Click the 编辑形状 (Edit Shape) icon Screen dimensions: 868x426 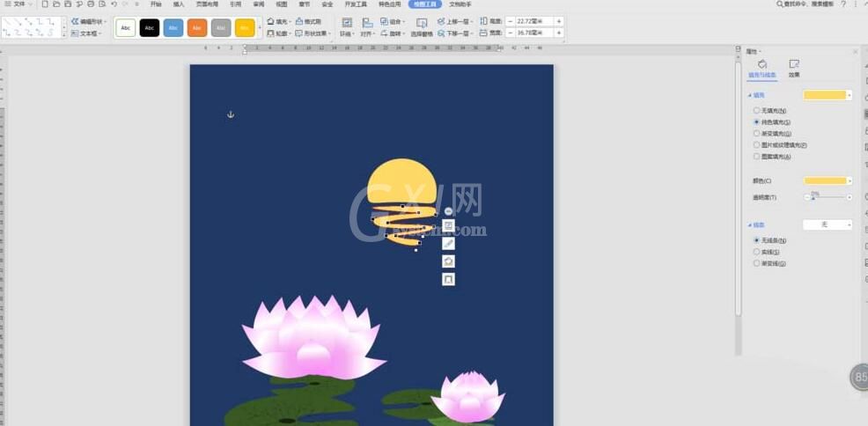(x=76, y=22)
